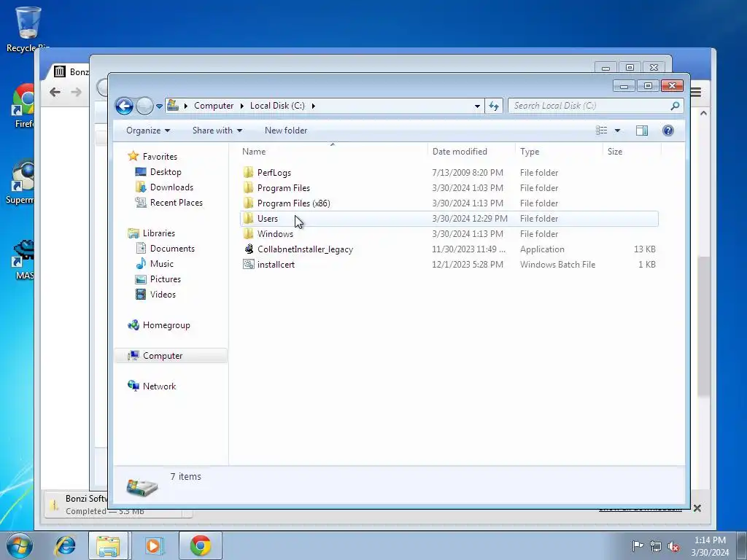Click Chrome page vertical scrollbar
This screenshot has height=560, width=747.
pyautogui.click(x=703, y=326)
